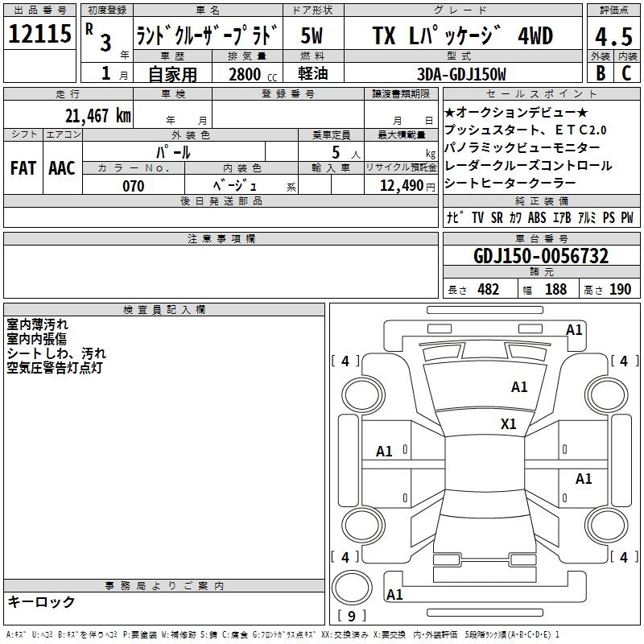The height and width of the screenshot is (644, 644).
Task: Click the rear-right tire rating [4]
Action: (x=624, y=557)
